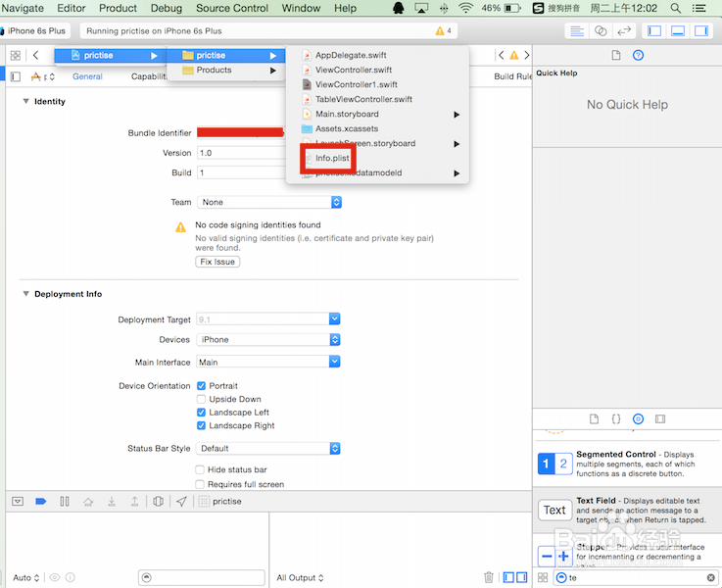This screenshot has width=722, height=588.
Task: Click the Build number field
Action: tap(241, 172)
